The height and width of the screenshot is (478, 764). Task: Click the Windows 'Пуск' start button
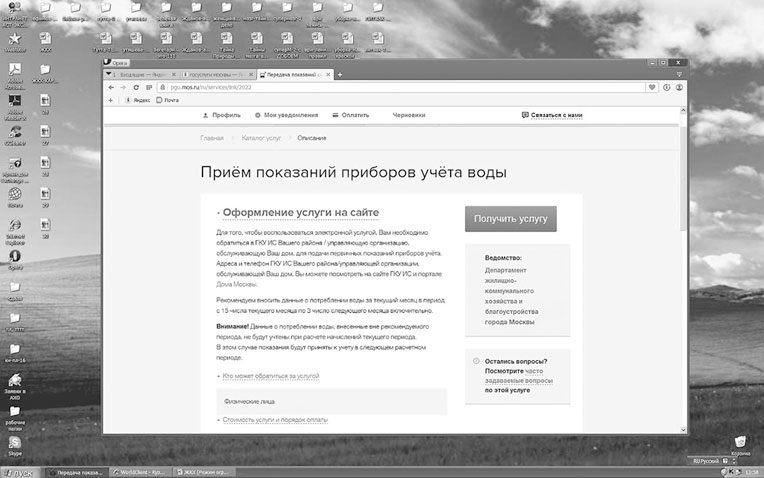tap(20, 471)
